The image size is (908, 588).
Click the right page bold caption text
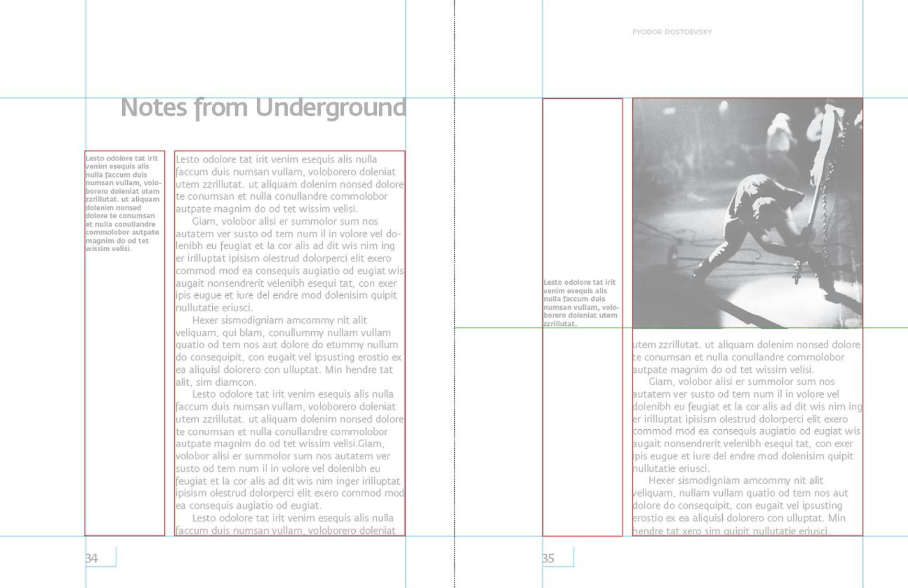pos(581,303)
